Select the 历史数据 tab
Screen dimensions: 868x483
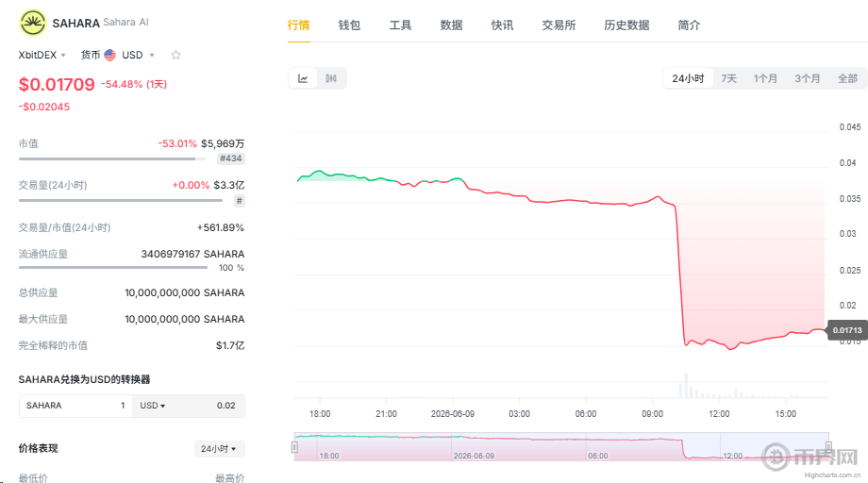point(626,25)
